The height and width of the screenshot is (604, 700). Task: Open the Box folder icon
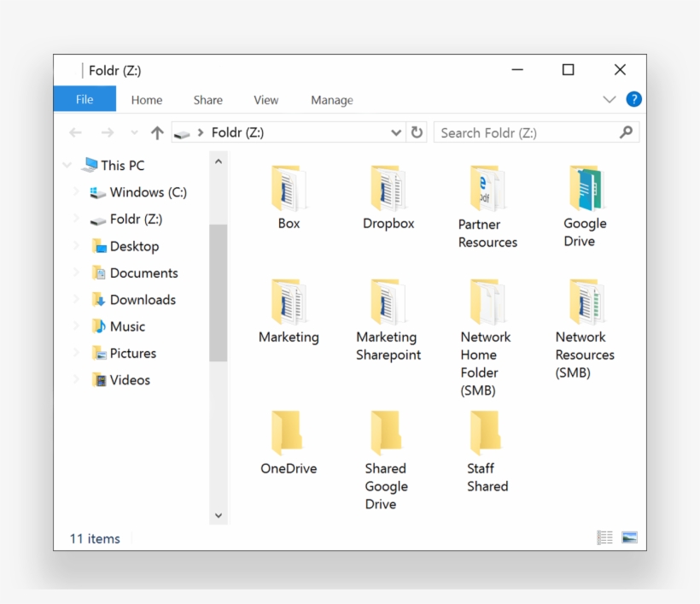click(x=289, y=188)
